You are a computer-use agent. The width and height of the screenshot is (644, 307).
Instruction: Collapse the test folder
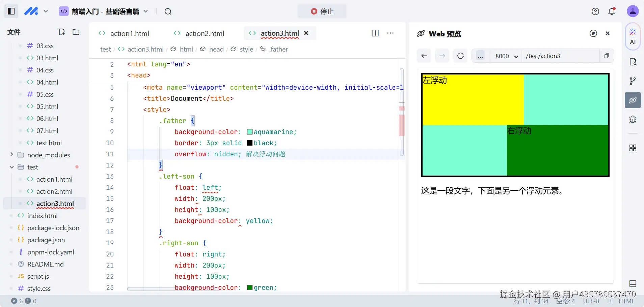pos(11,167)
